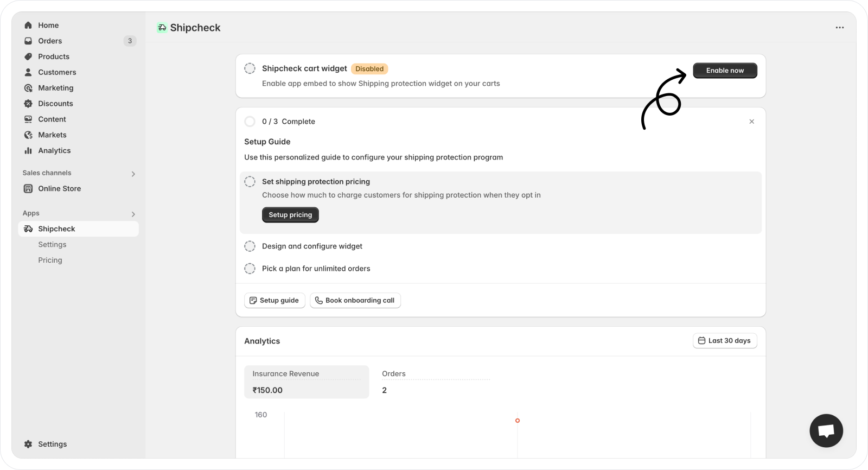Click the red data point on chart
Image resolution: width=868 pixels, height=470 pixels.
pyautogui.click(x=518, y=421)
